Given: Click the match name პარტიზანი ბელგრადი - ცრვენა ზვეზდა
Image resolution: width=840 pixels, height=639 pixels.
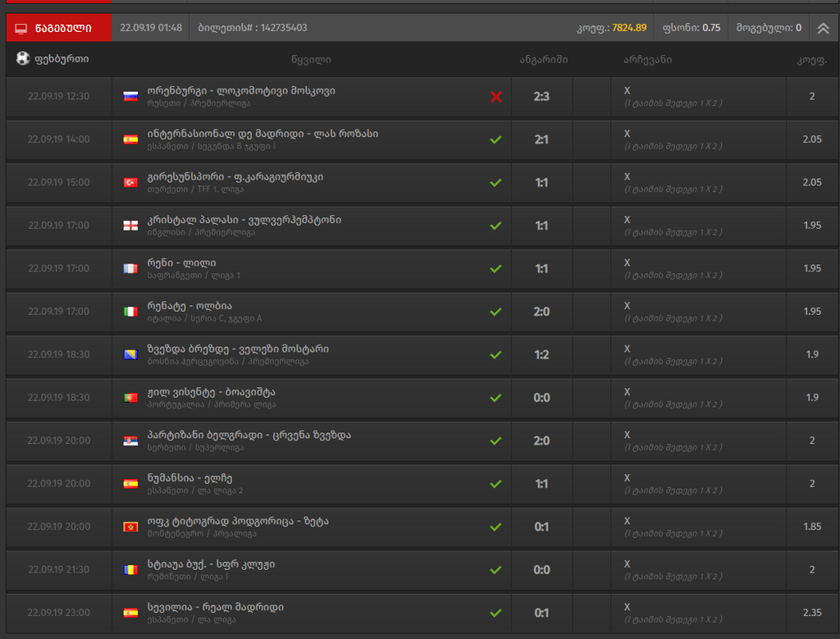Looking at the screenshot, I should [249, 435].
